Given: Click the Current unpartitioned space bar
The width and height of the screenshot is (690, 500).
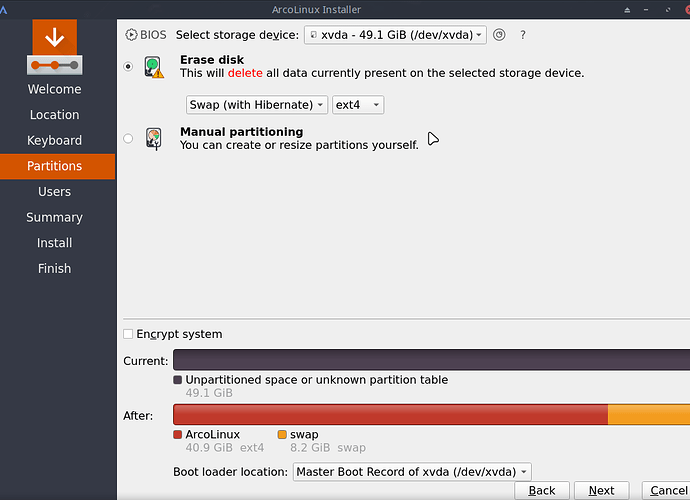Looking at the screenshot, I should tap(431, 360).
